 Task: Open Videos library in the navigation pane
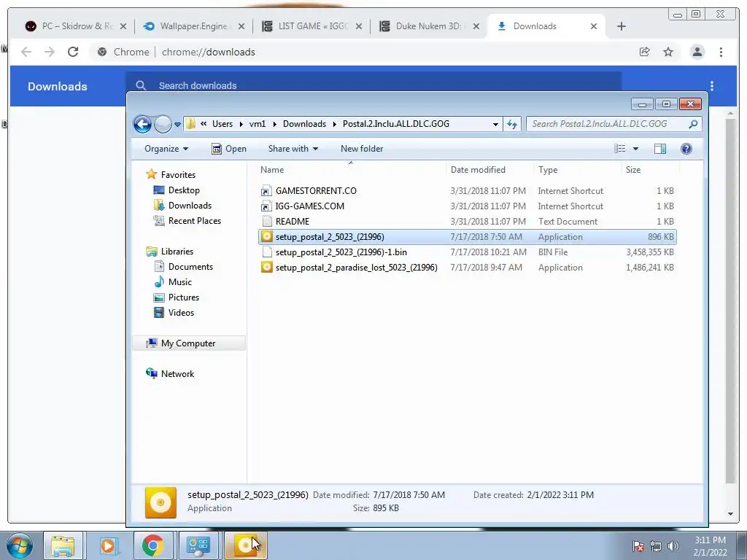click(181, 312)
